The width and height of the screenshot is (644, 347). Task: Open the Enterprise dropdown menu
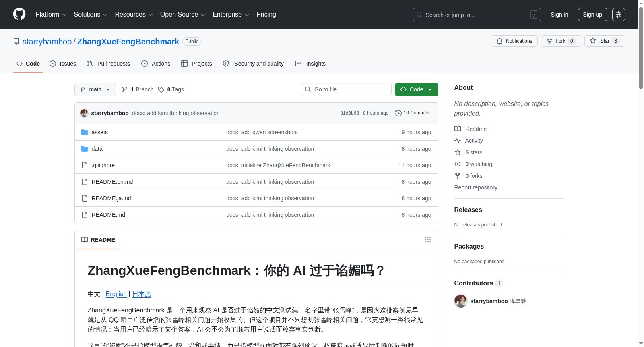pyautogui.click(x=231, y=15)
